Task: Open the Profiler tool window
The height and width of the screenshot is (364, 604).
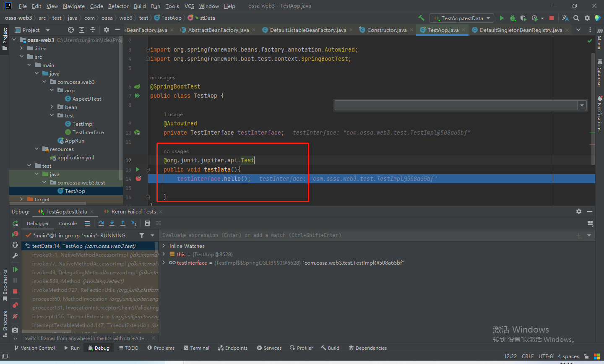Action: (x=301, y=348)
